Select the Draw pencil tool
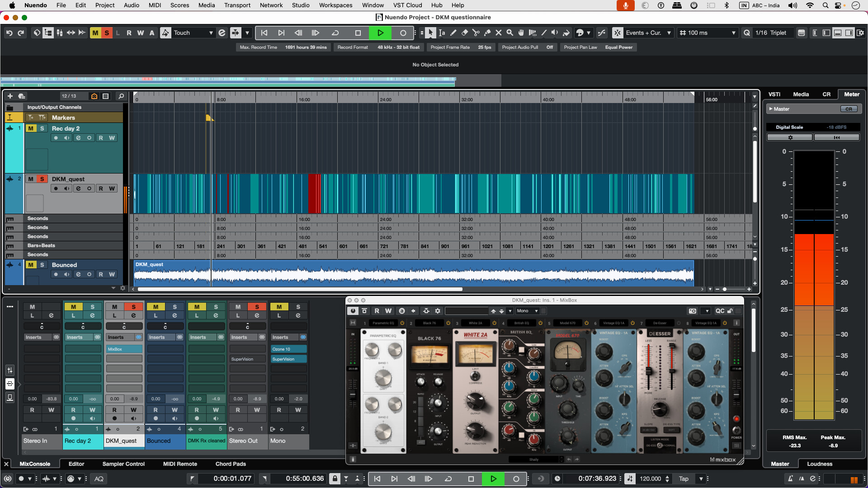The image size is (868, 488). (453, 33)
